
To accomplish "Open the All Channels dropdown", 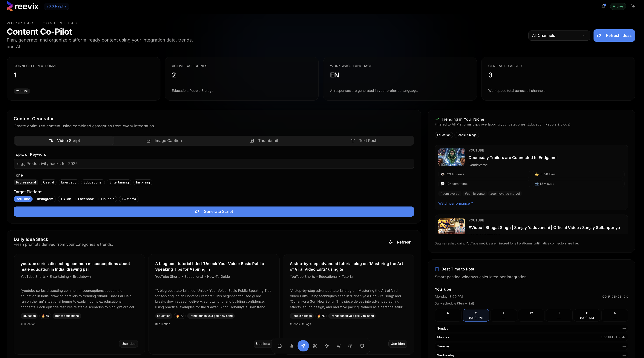I will tap(559, 35).
